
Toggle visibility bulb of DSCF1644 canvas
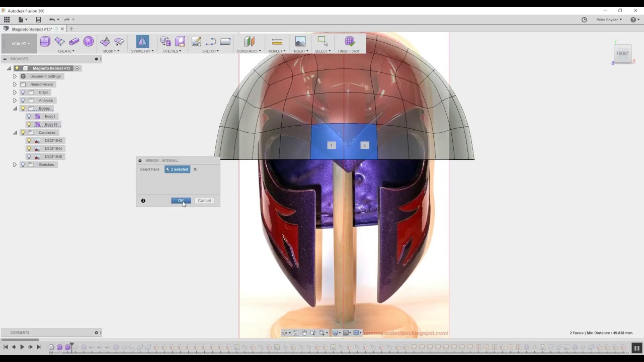(29, 149)
